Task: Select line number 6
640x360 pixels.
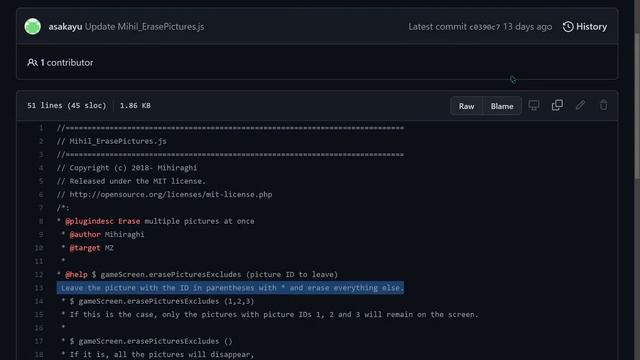Action: 41,195
